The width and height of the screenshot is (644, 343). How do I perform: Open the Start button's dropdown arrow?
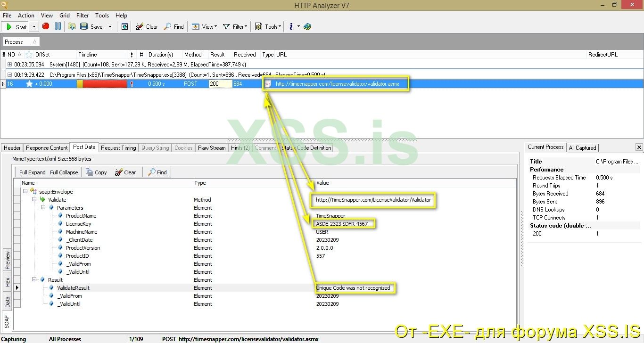(x=34, y=27)
